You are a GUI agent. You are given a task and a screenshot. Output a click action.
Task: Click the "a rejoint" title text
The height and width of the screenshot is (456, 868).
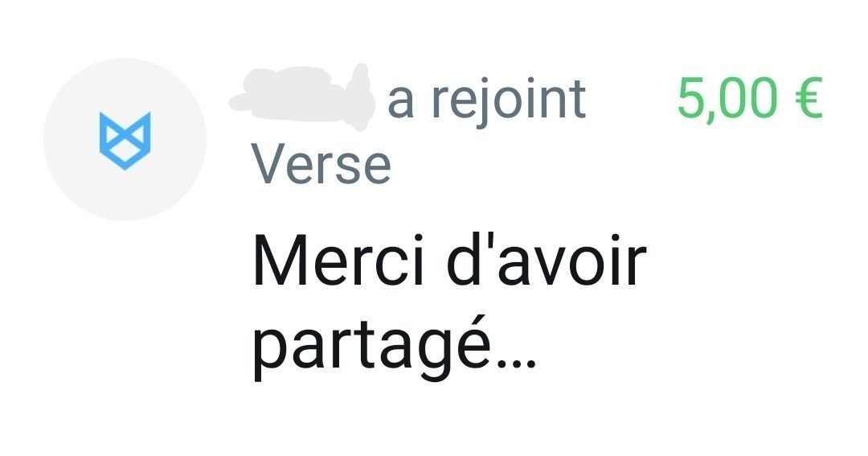(x=486, y=99)
